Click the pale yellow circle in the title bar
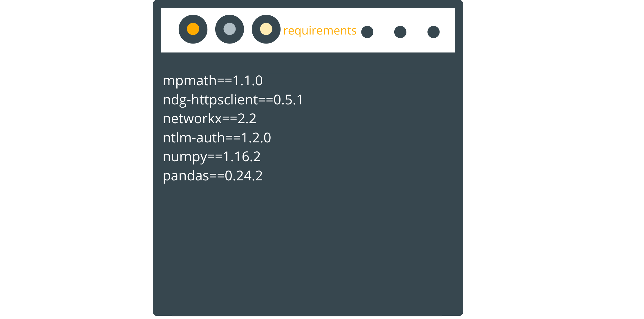The height and width of the screenshot is (319, 644). tap(266, 29)
